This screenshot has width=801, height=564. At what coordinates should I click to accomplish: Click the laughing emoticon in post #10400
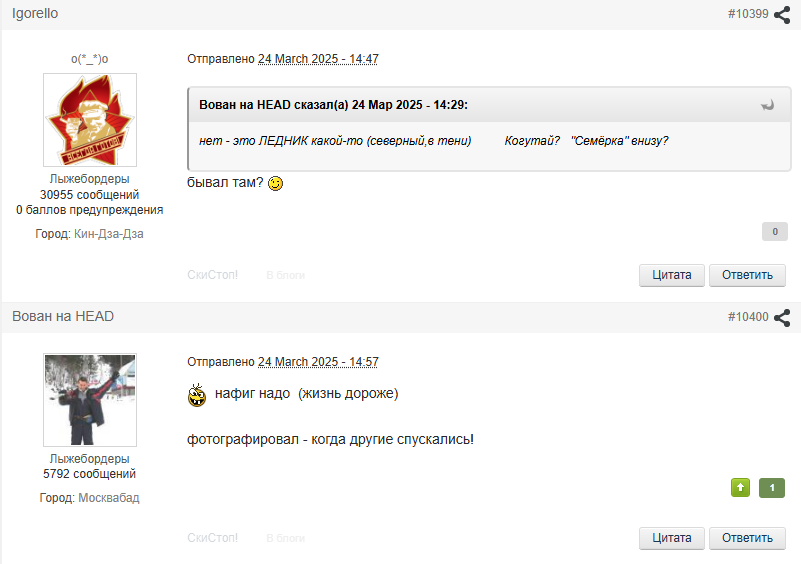click(197, 395)
